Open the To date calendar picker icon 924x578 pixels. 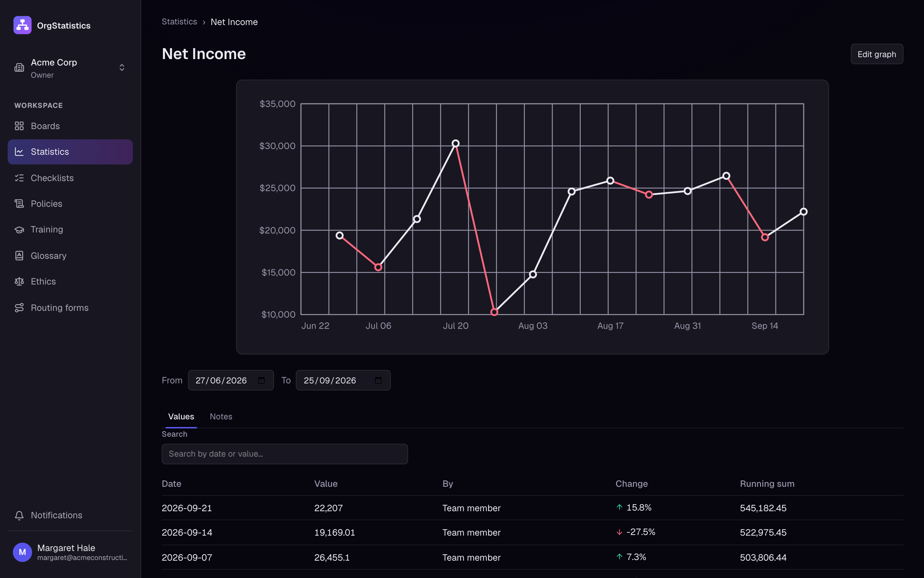click(x=378, y=381)
